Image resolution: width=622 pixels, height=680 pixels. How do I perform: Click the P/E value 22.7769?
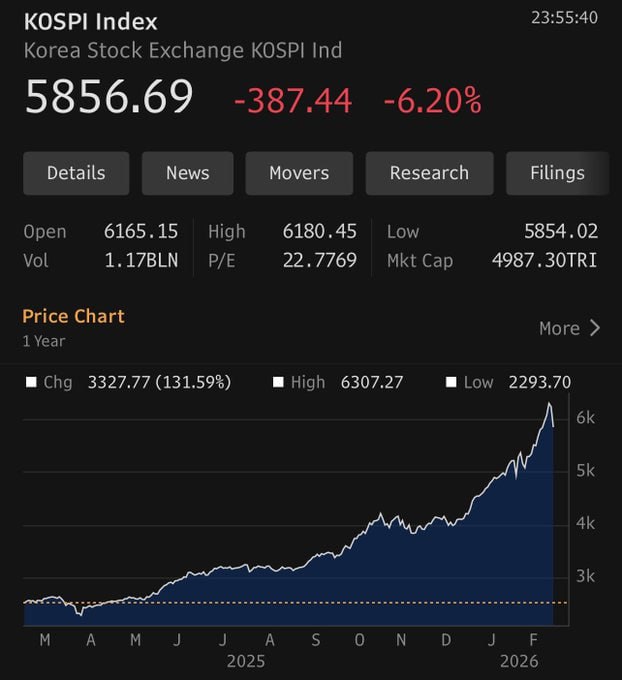coord(320,260)
